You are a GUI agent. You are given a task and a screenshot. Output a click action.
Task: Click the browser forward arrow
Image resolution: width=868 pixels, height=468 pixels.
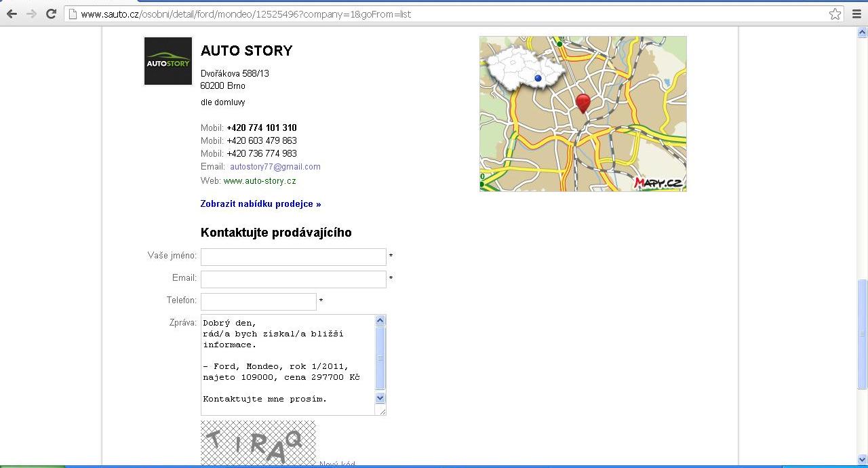(31, 14)
